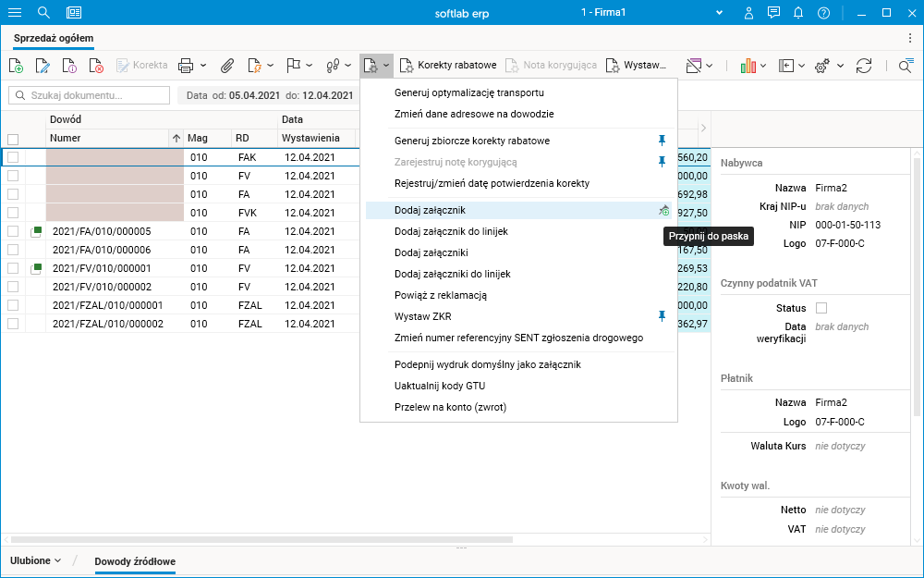Click the paperclip attachments icon
The width and height of the screenshot is (924, 578).
point(226,66)
